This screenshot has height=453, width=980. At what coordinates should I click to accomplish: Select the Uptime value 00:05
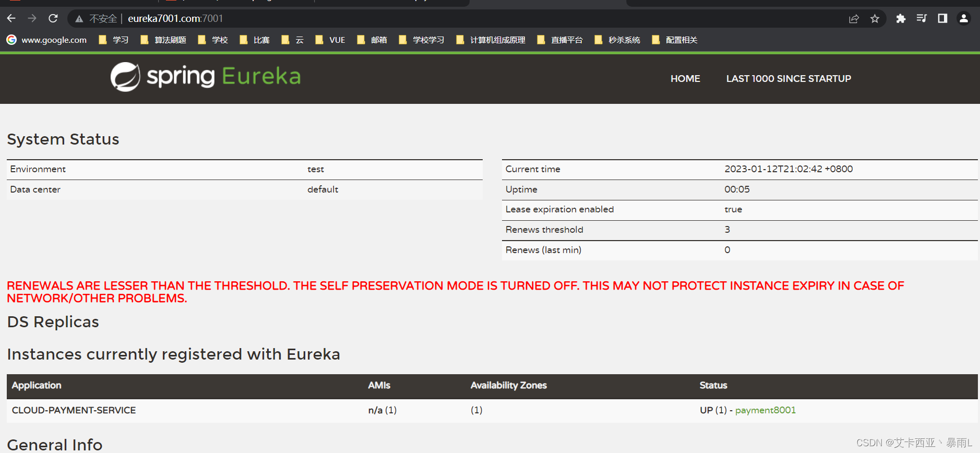pyautogui.click(x=737, y=189)
